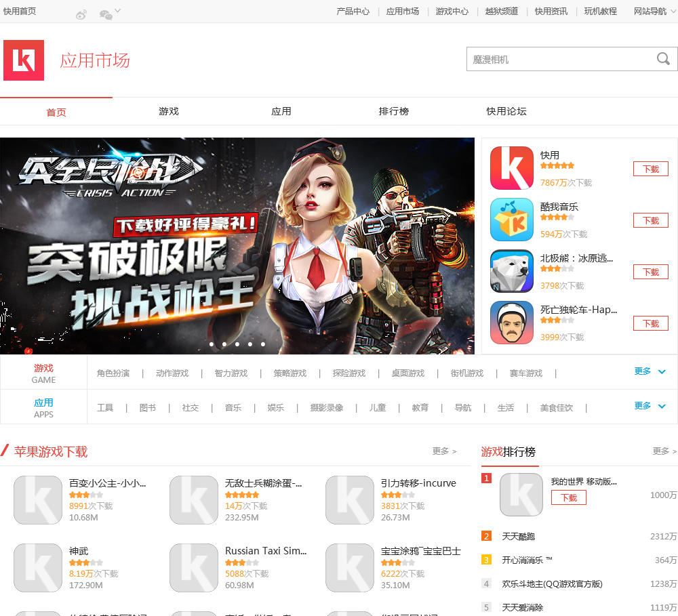Click 更多 beside 苹果游戏下载
The height and width of the screenshot is (616, 678).
[445, 451]
